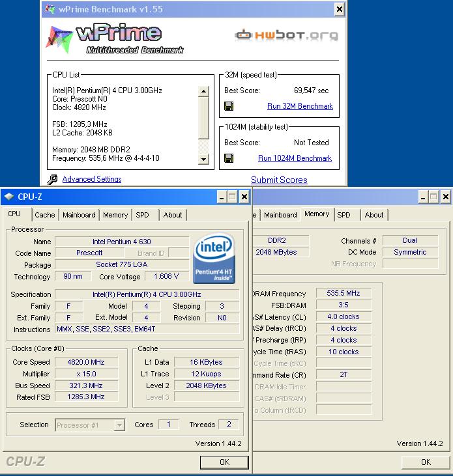The width and height of the screenshot is (453, 476).
Task: Click DC Mode value 'Symmetric'
Action: click(410, 252)
